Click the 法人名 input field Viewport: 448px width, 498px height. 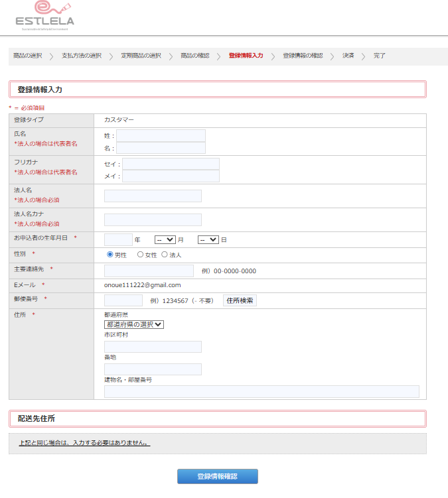click(x=153, y=196)
